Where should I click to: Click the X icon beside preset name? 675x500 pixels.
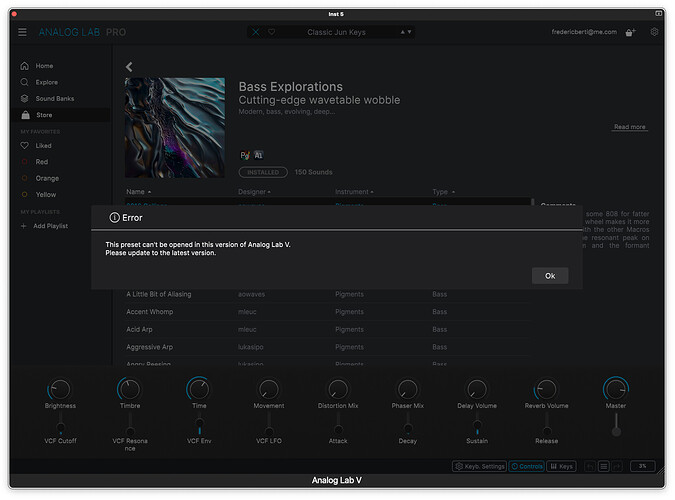(x=256, y=32)
